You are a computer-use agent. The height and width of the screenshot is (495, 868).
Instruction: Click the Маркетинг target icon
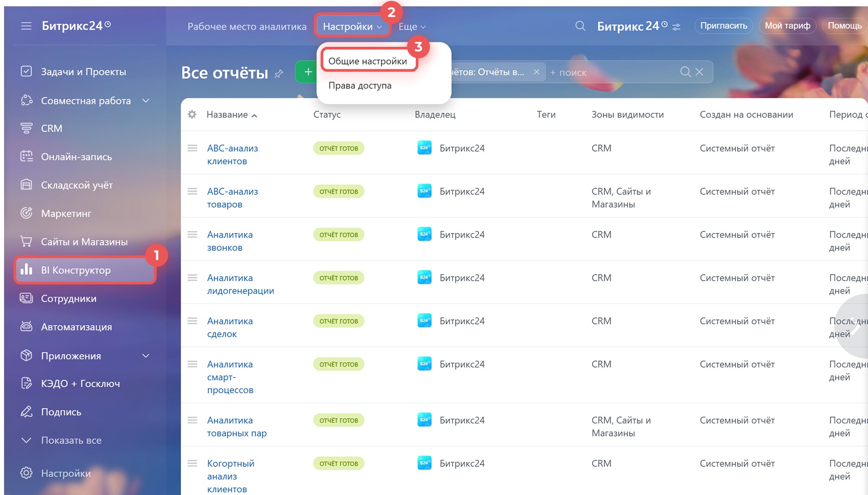[x=26, y=213]
